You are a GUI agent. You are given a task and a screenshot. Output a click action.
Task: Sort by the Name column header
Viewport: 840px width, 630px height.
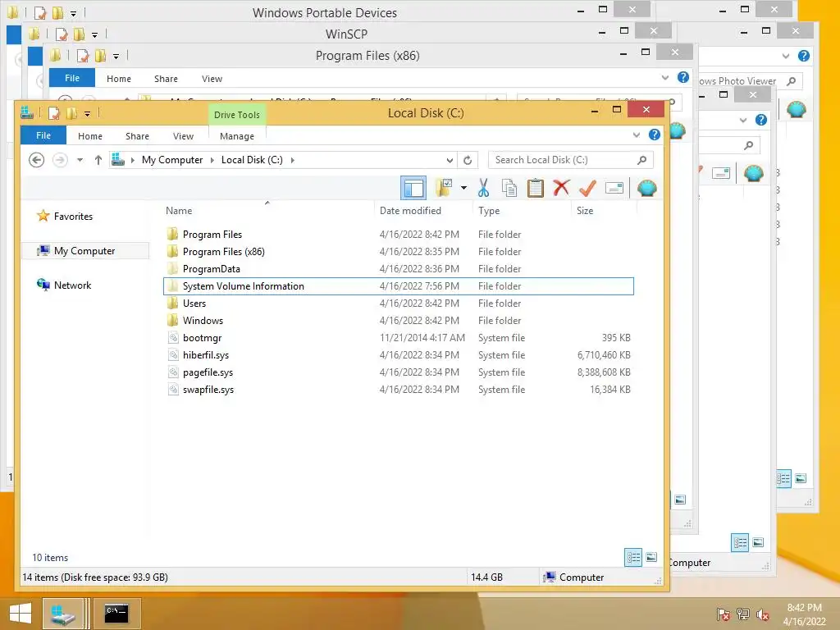268,211
